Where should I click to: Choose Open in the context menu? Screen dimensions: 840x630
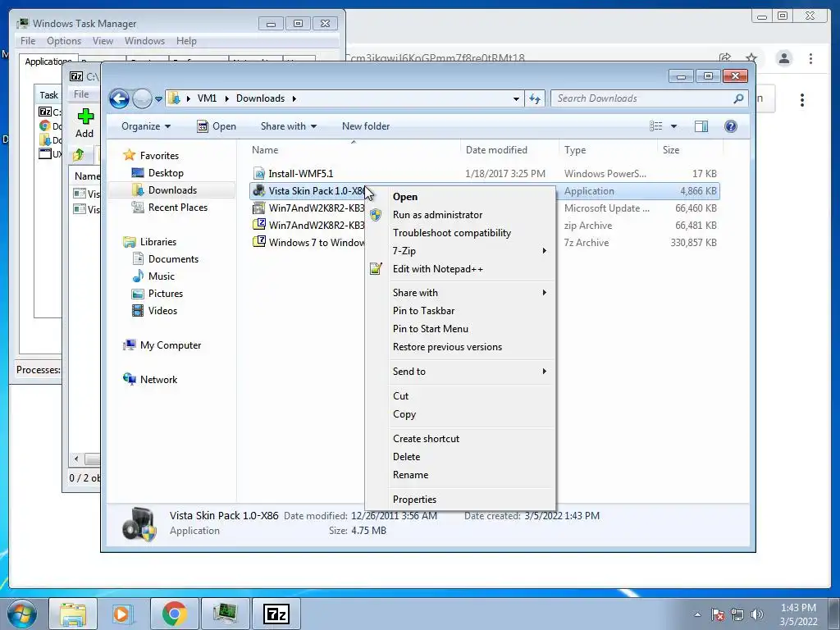tap(459, 197)
